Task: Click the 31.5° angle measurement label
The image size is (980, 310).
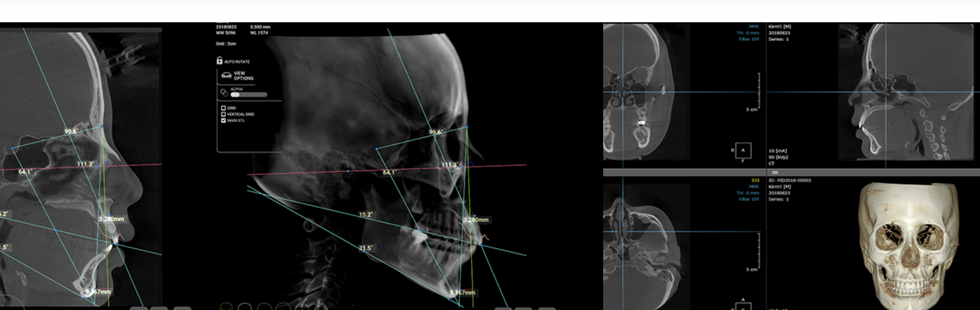Action: pos(365,248)
